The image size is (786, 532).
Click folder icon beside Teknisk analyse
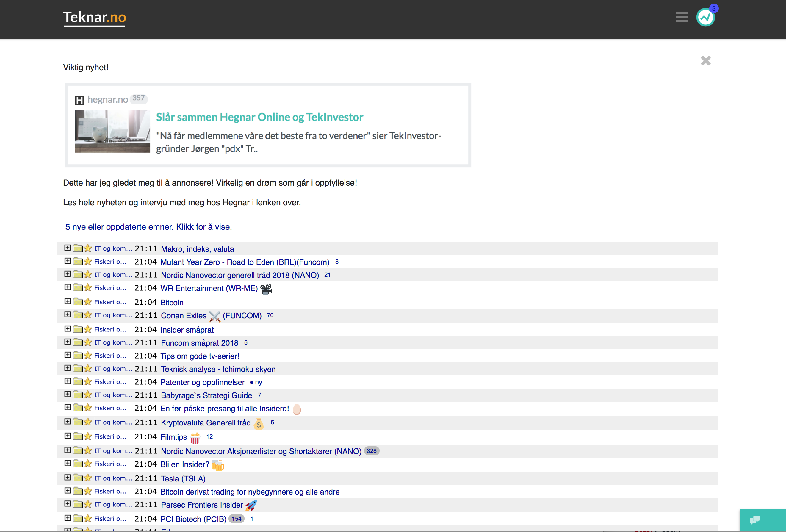78,368
